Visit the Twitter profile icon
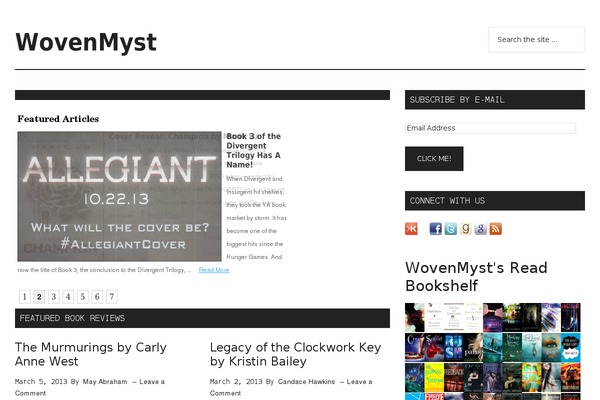 [451, 229]
